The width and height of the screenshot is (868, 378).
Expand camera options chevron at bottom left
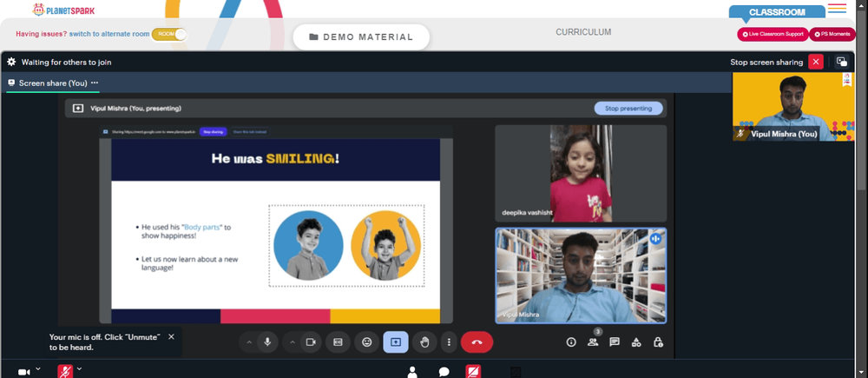coord(37,368)
